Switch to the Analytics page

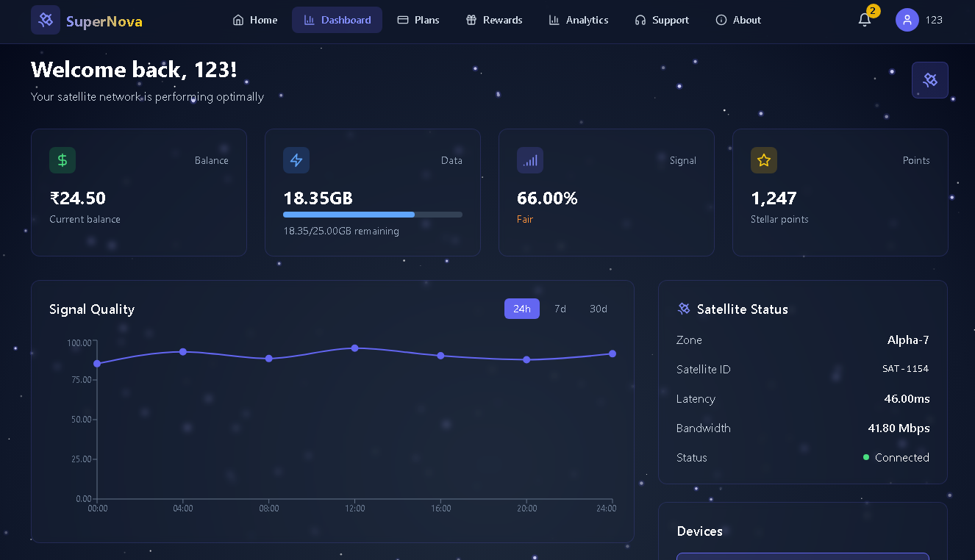point(579,20)
